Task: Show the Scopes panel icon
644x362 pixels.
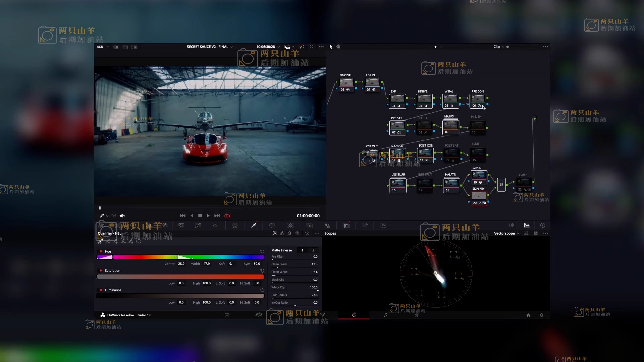Action: tap(527, 225)
